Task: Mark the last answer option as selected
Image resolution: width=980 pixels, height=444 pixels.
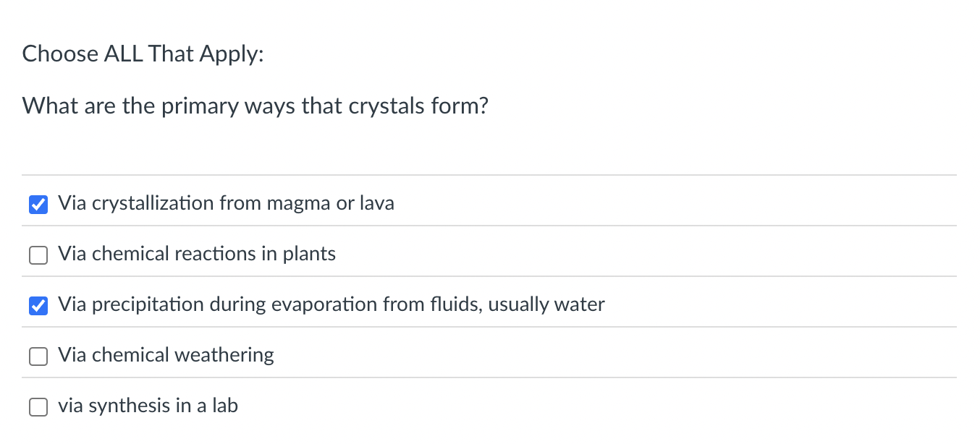Action: [38, 406]
